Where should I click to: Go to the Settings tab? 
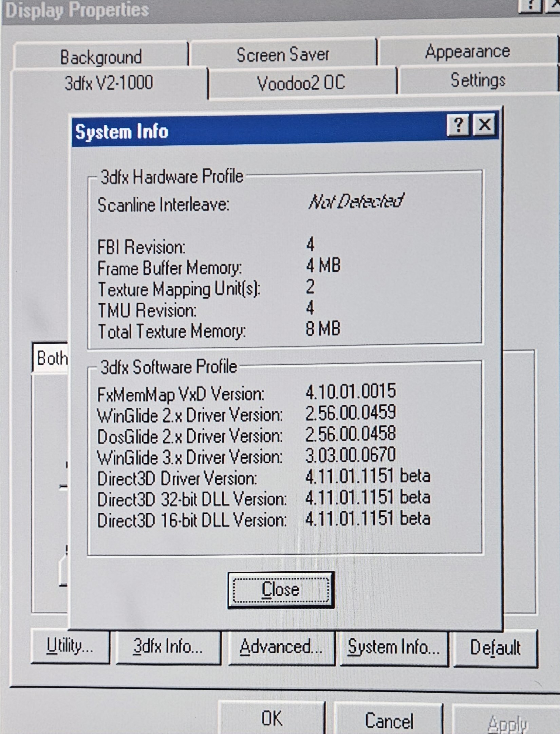[478, 80]
